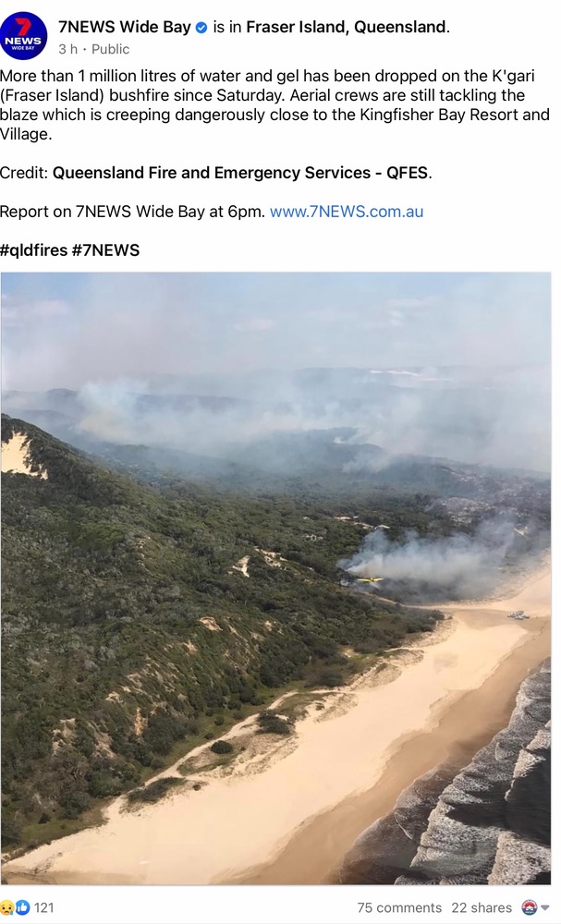Click the blue verified badge
This screenshot has width=561, height=924.
tap(201, 27)
